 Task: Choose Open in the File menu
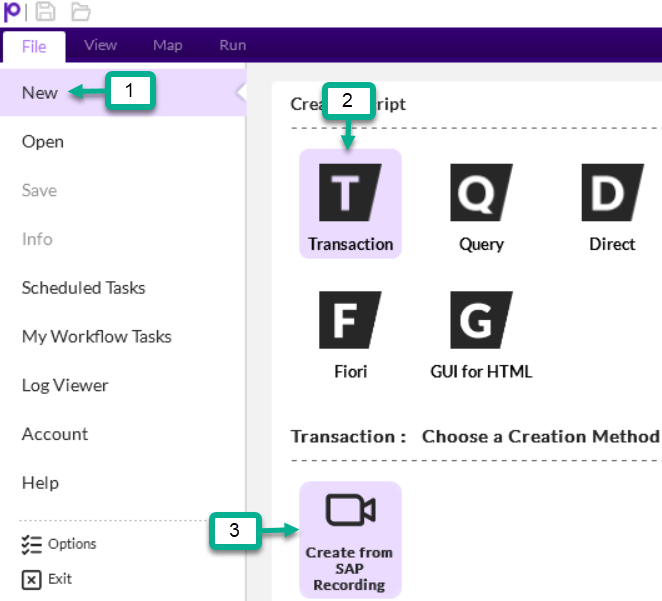point(43,142)
